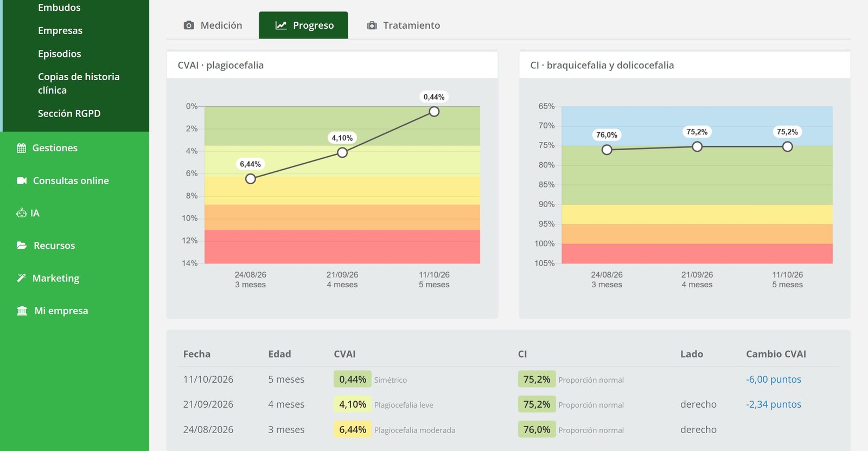This screenshot has height=451, width=868.
Task: Click the 6,44% CVAI badge in table
Action: click(x=353, y=430)
